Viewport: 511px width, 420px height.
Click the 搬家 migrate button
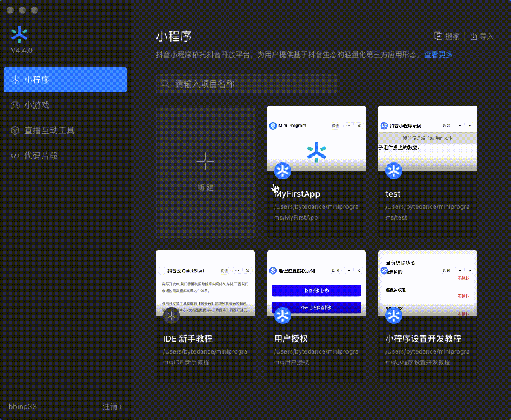click(x=447, y=36)
